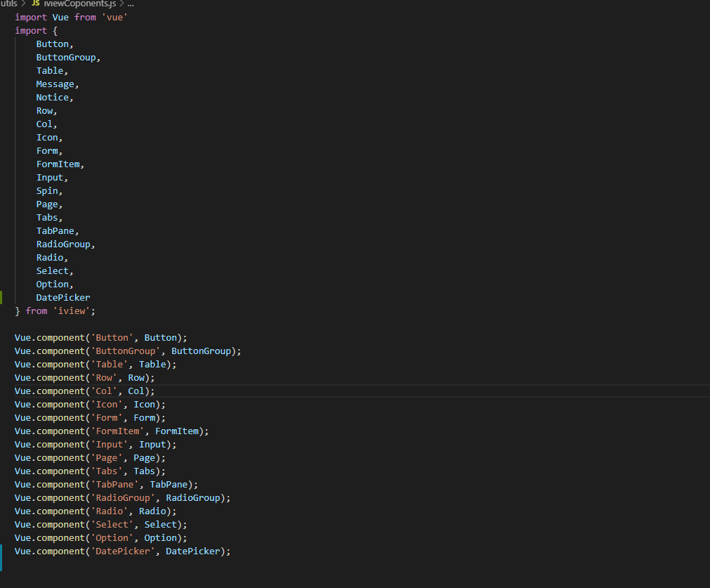Click Tabs in the import list
The width and height of the screenshot is (710, 588).
click(x=47, y=218)
